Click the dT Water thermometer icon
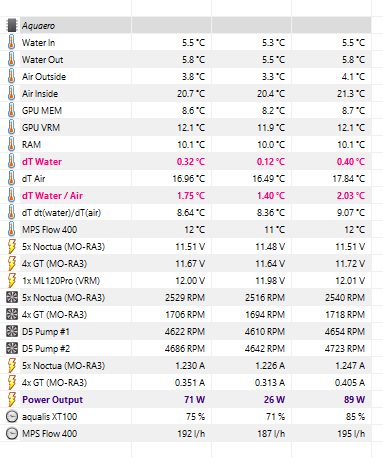 point(12,161)
